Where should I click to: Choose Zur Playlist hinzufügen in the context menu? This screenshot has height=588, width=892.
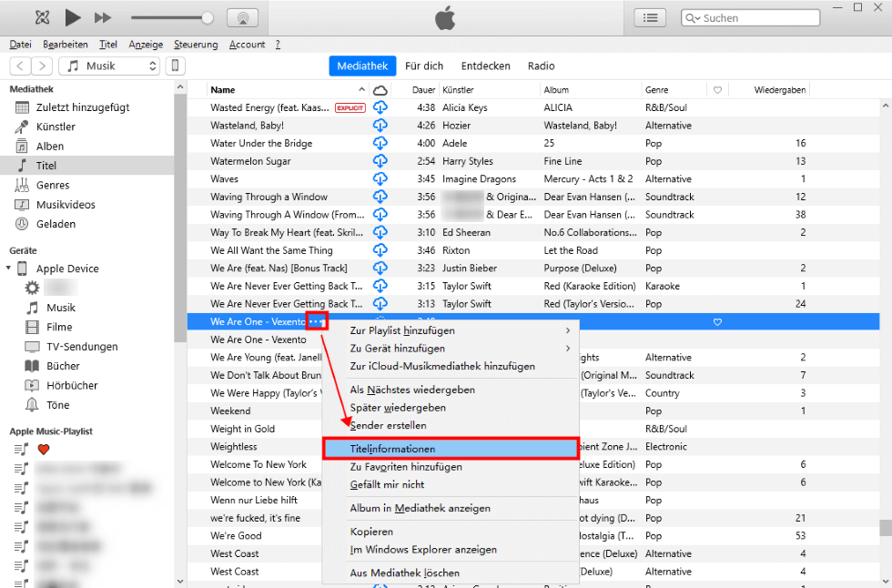pos(451,330)
